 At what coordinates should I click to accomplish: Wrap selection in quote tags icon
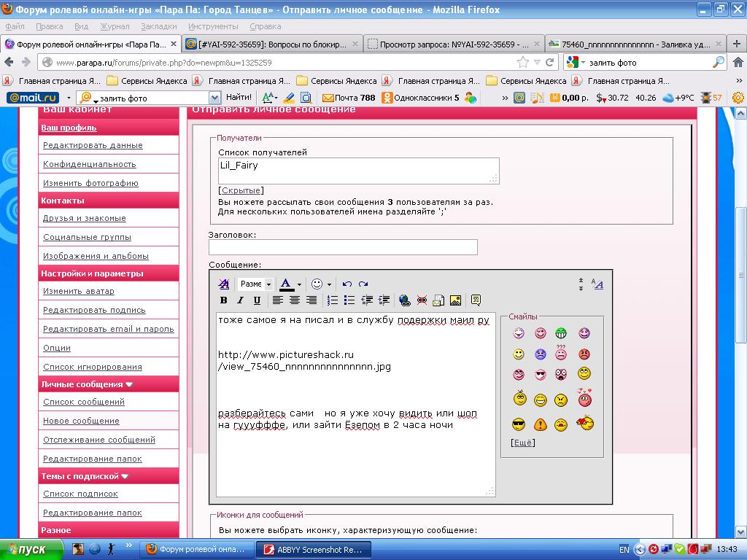pos(476,300)
